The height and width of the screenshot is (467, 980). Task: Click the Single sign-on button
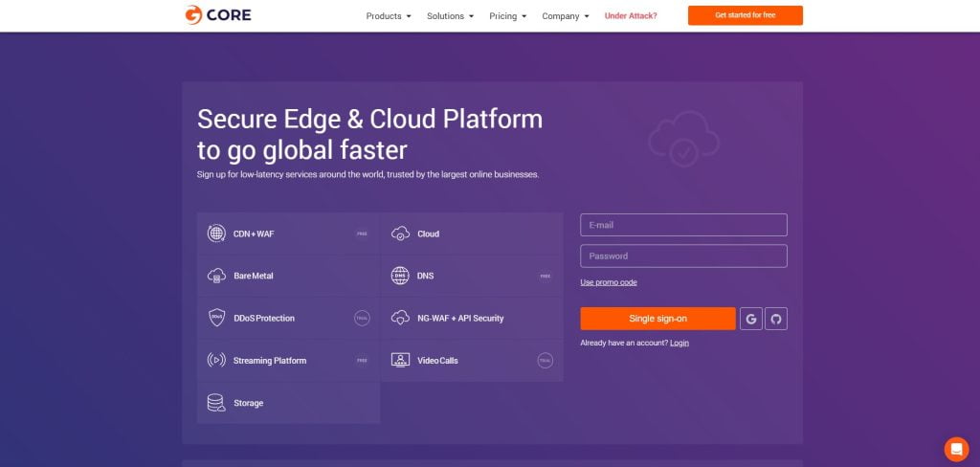pos(657,319)
